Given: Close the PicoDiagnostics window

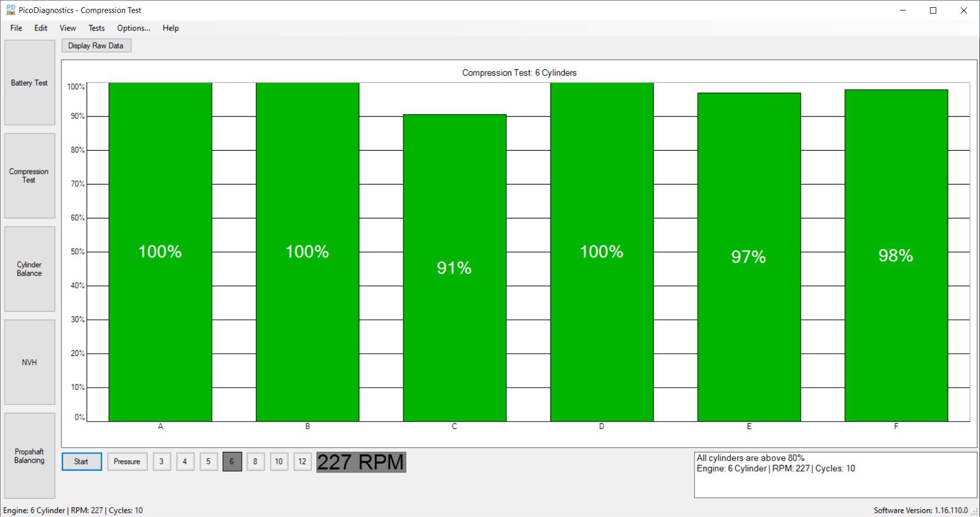Looking at the screenshot, I should click(x=964, y=10).
